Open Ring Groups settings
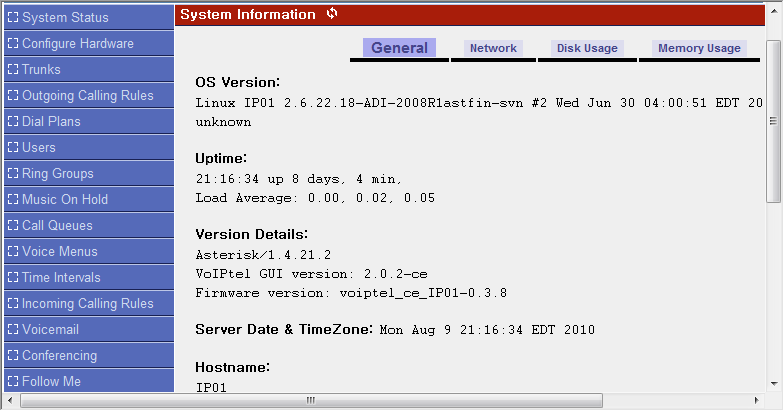Screen dimensions: 784x411 click(89, 173)
